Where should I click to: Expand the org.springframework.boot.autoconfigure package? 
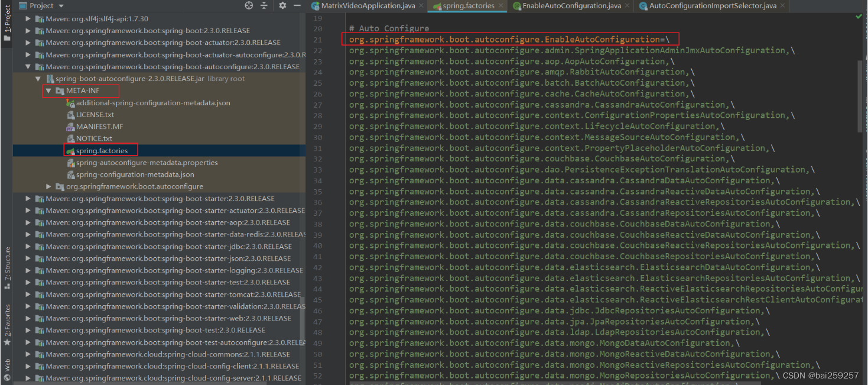click(x=50, y=186)
